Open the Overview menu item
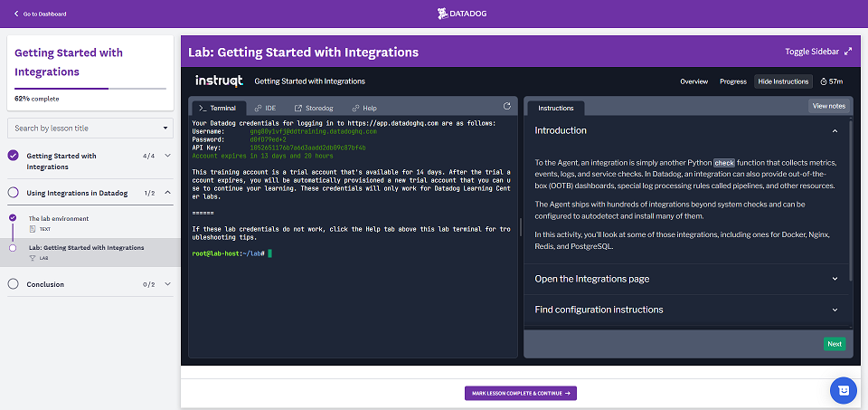868x410 pixels. point(693,81)
